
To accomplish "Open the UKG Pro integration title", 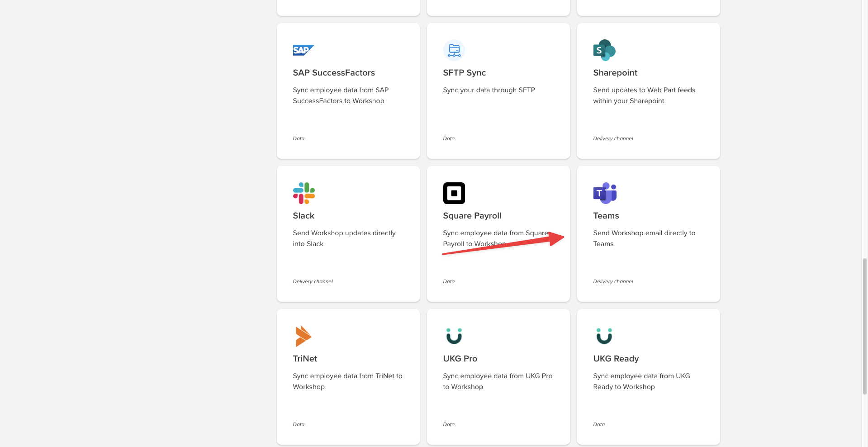I will pyautogui.click(x=460, y=359).
